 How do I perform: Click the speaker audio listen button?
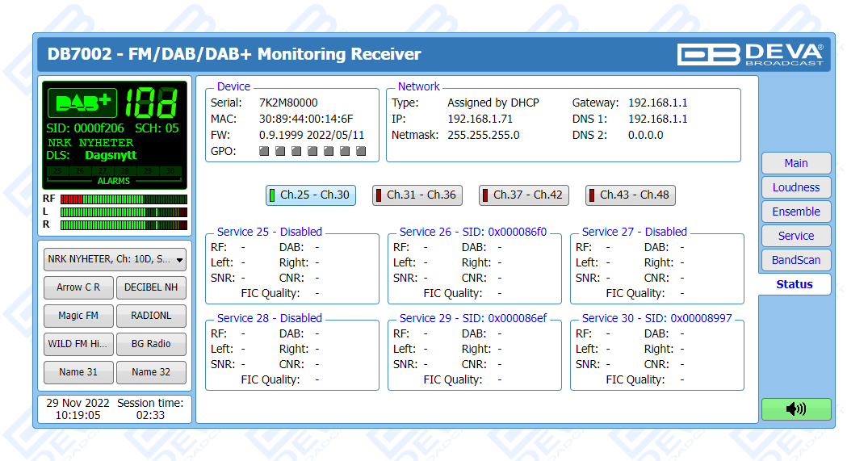pyautogui.click(x=795, y=409)
